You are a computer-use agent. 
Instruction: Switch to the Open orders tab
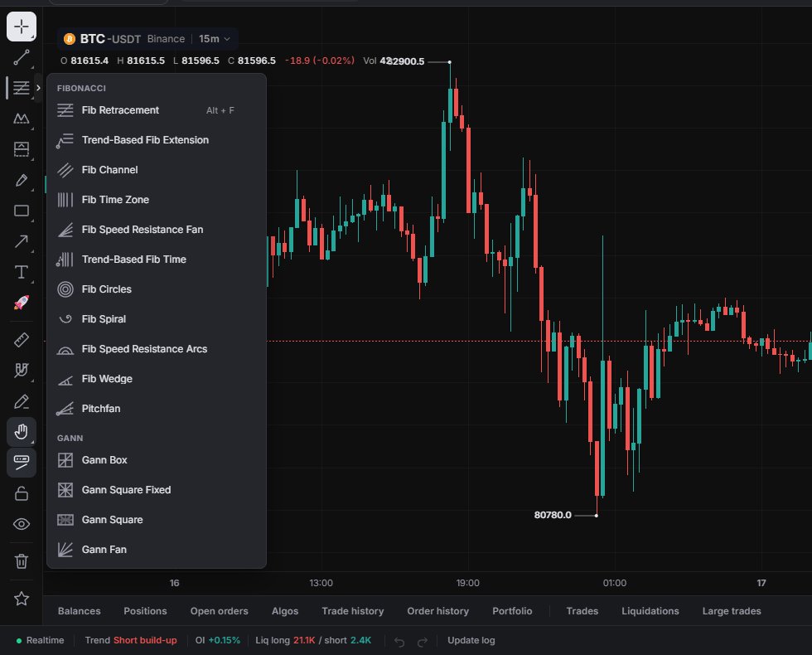[x=219, y=611]
